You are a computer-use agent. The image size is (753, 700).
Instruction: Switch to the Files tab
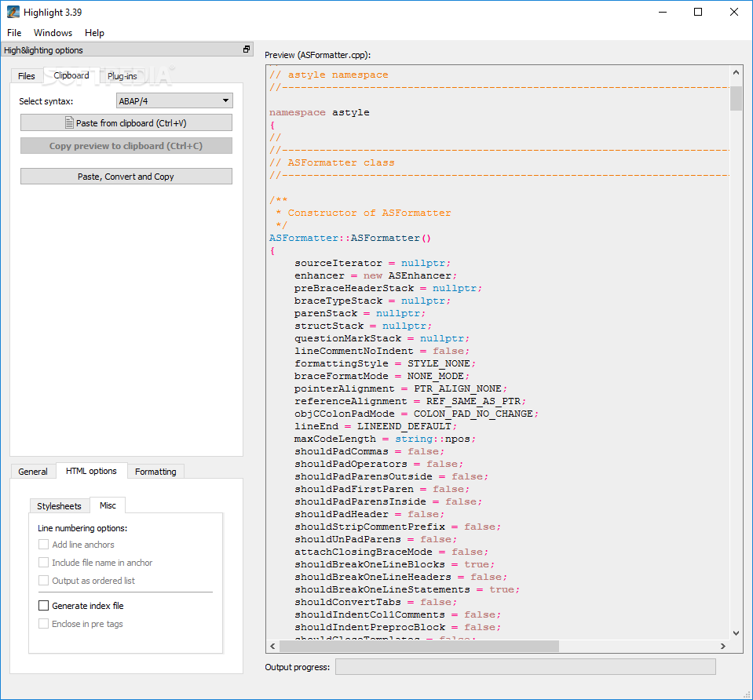click(x=27, y=76)
